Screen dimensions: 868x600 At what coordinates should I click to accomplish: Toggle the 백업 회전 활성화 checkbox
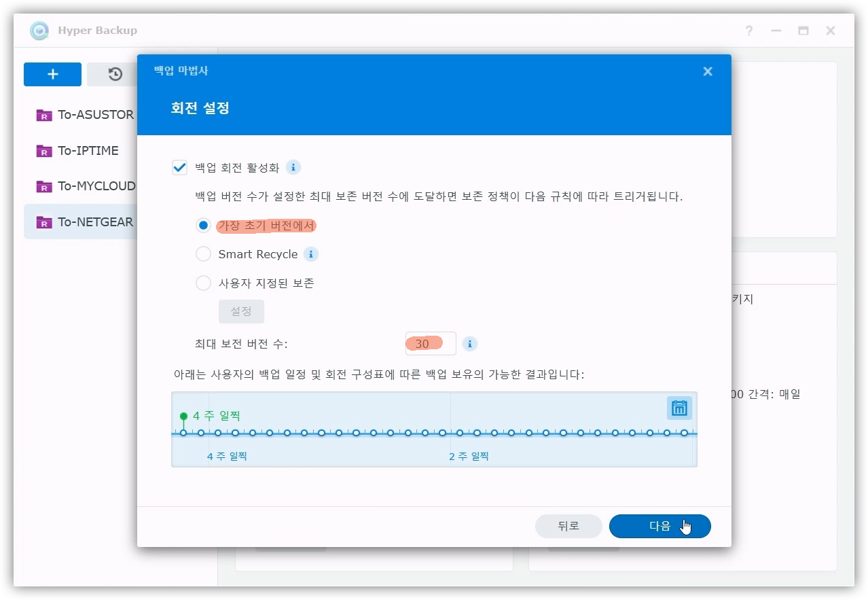179,168
